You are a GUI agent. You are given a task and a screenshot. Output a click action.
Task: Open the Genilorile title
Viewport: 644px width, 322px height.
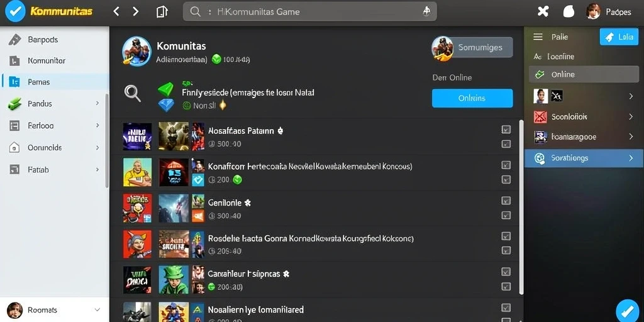tap(225, 203)
